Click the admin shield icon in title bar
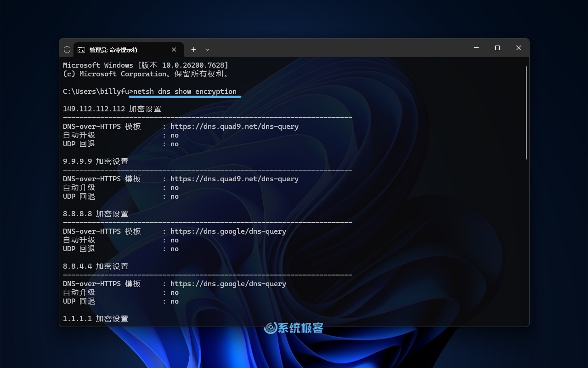Viewport: 588px width, 368px height. 67,49
